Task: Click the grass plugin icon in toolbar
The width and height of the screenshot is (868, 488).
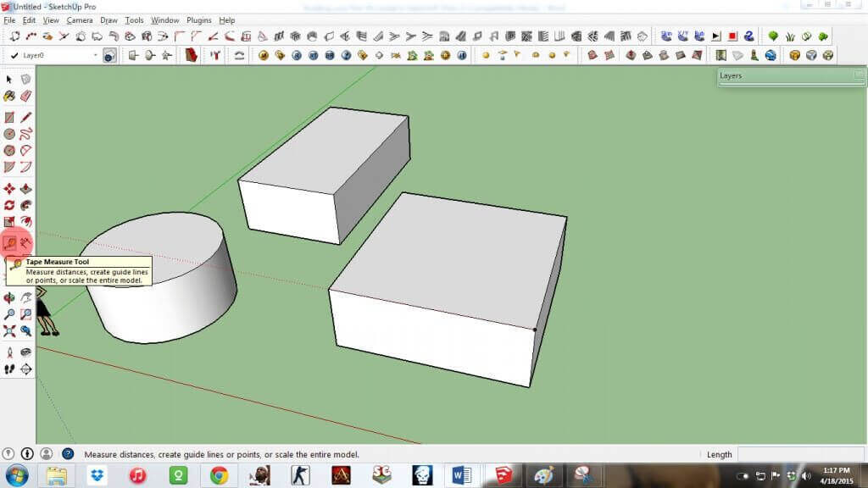Action: point(790,36)
